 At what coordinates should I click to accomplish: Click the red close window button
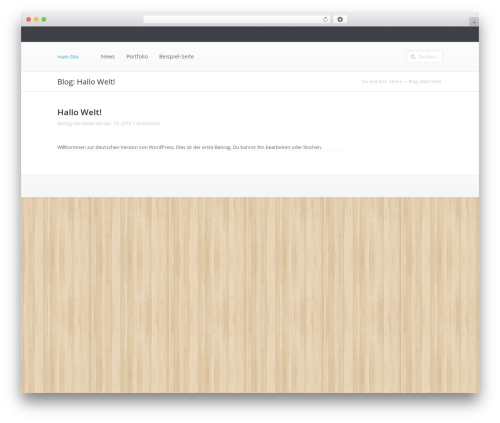tap(29, 19)
